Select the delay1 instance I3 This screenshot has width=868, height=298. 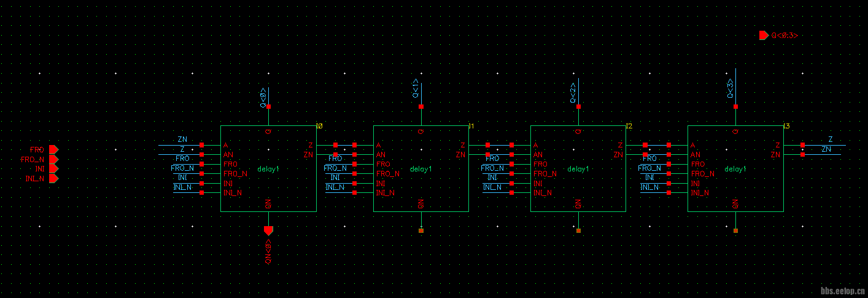point(735,168)
